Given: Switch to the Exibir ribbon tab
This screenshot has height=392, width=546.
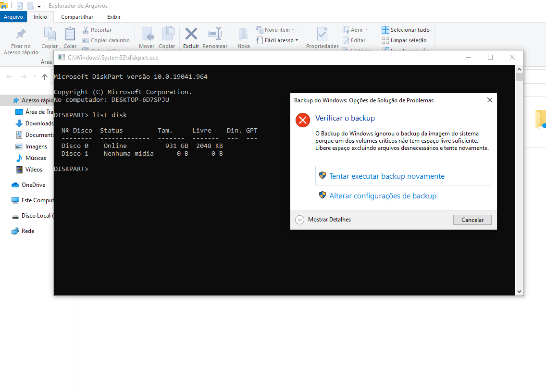Looking at the screenshot, I should 114,17.
